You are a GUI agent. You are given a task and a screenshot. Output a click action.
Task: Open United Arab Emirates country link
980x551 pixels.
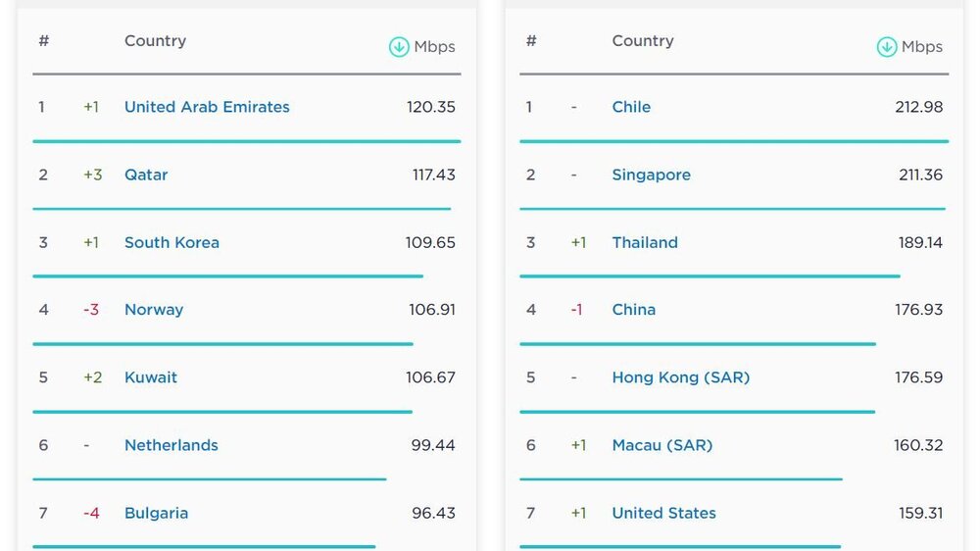point(207,107)
